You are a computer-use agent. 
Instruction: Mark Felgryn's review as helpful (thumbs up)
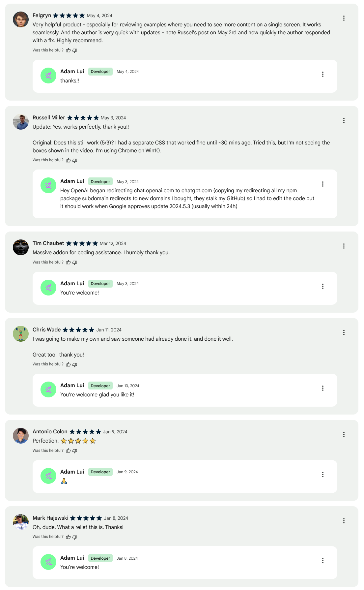click(68, 50)
